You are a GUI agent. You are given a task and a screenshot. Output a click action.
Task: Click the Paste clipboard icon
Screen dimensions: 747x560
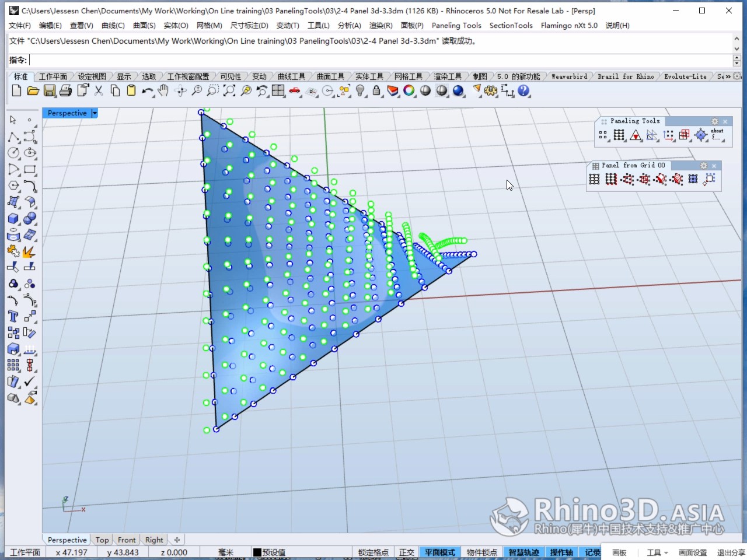(131, 90)
